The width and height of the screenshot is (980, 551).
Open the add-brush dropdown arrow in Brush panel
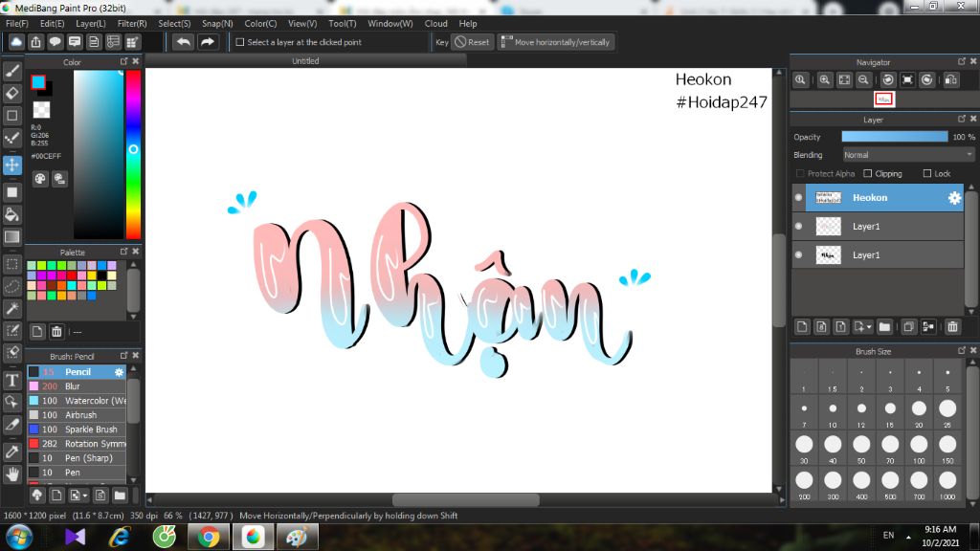(x=85, y=496)
